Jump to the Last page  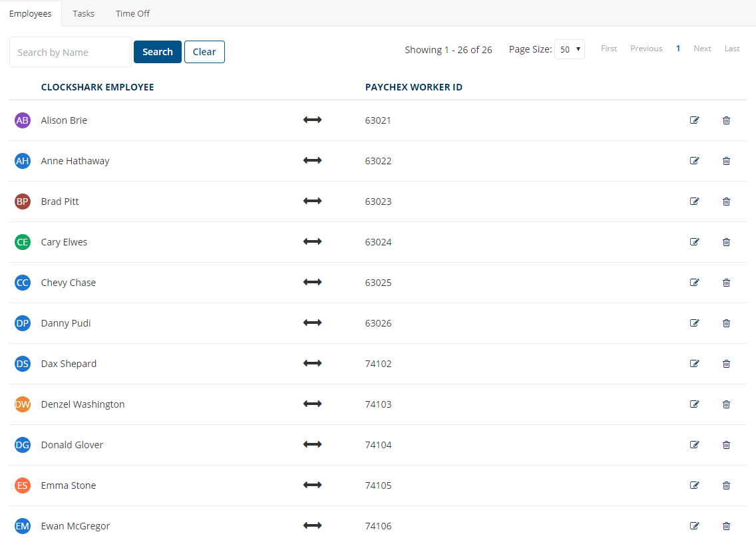[732, 48]
